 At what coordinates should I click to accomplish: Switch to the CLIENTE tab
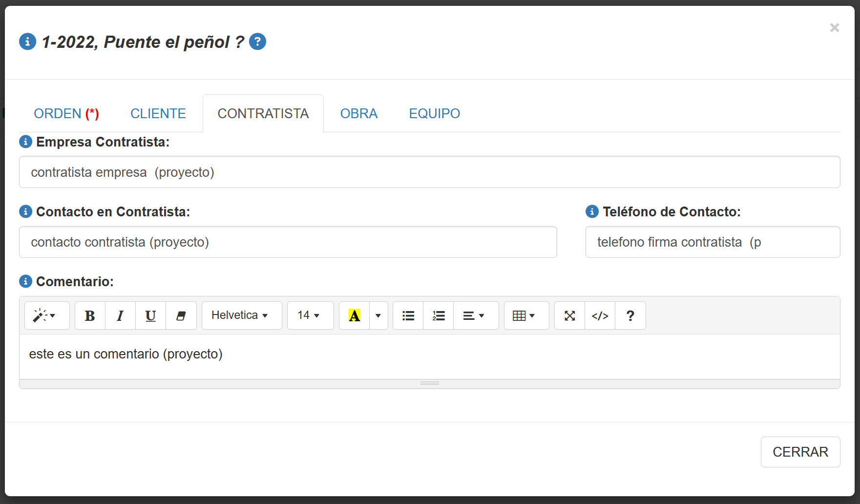click(x=158, y=113)
